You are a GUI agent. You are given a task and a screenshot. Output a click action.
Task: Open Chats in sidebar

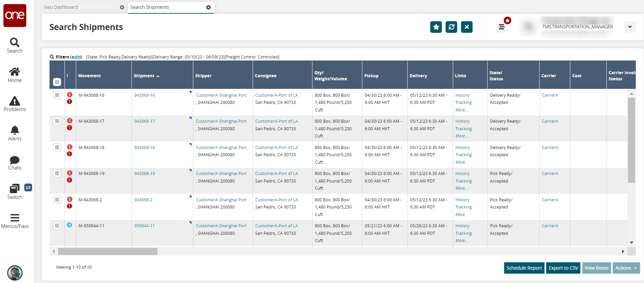(15, 163)
